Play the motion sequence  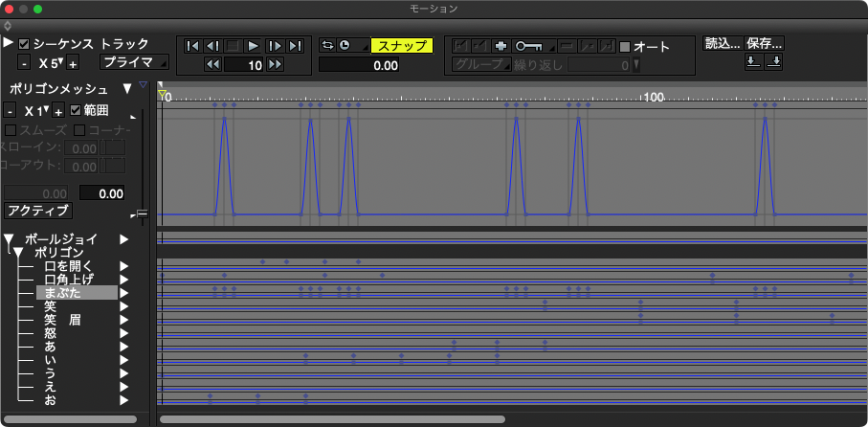tap(253, 46)
